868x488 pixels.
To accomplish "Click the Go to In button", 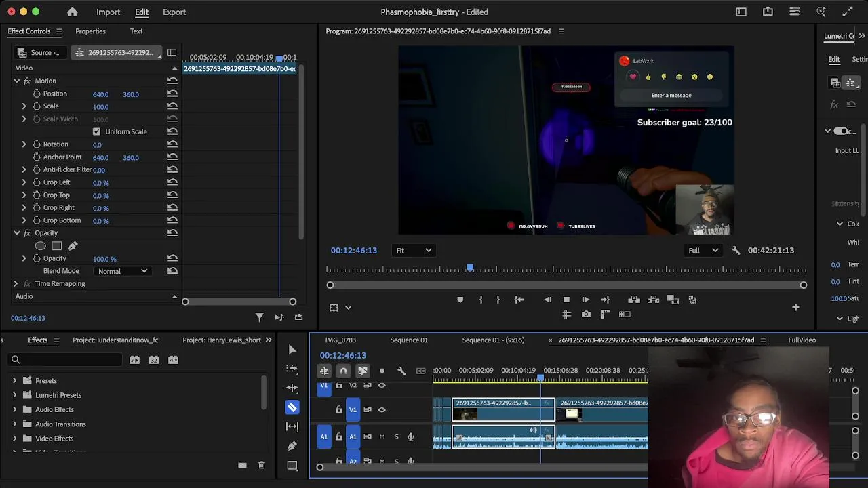I will 519,300.
